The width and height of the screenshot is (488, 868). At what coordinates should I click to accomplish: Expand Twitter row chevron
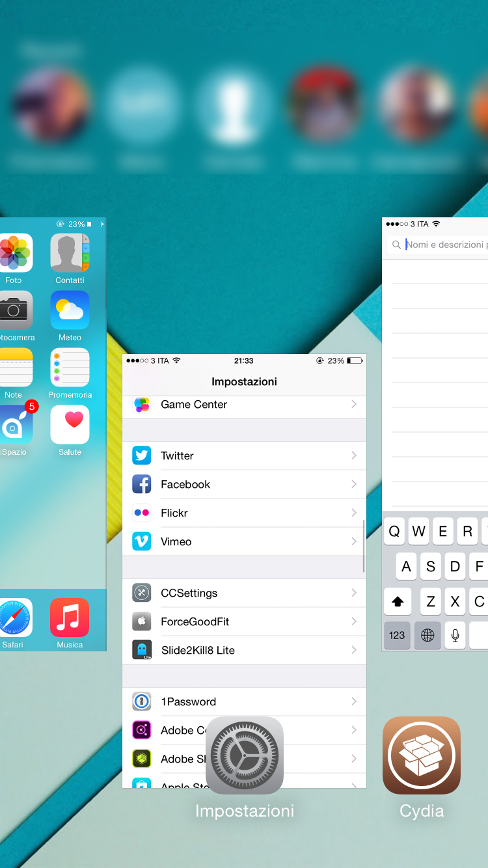coord(354,455)
